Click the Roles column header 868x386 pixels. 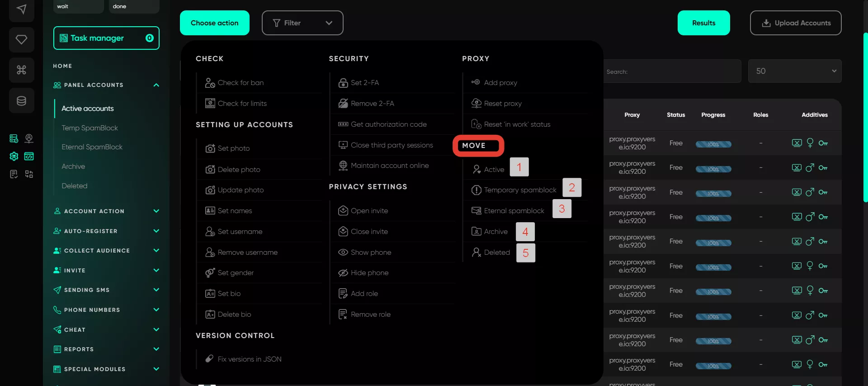pos(760,115)
